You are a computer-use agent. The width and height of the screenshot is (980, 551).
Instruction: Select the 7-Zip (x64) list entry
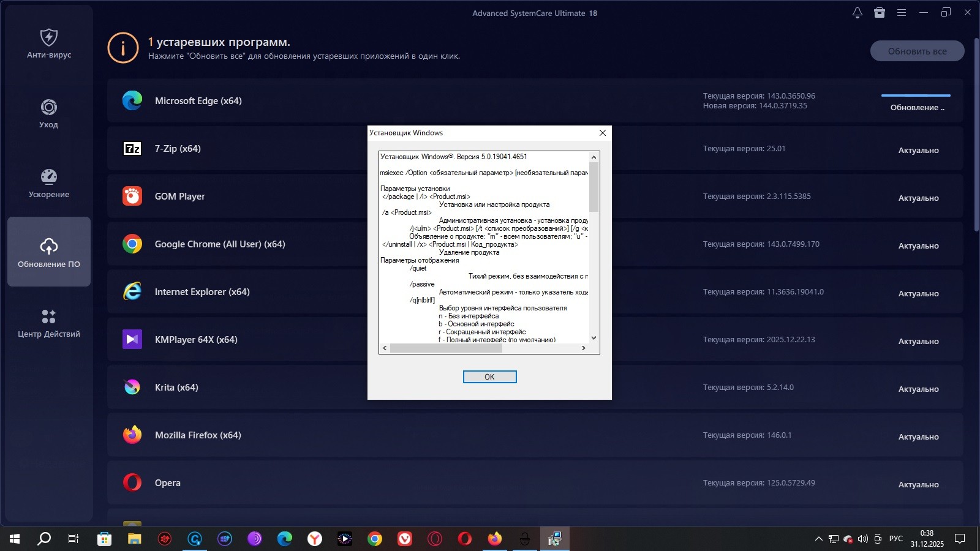[x=178, y=149]
